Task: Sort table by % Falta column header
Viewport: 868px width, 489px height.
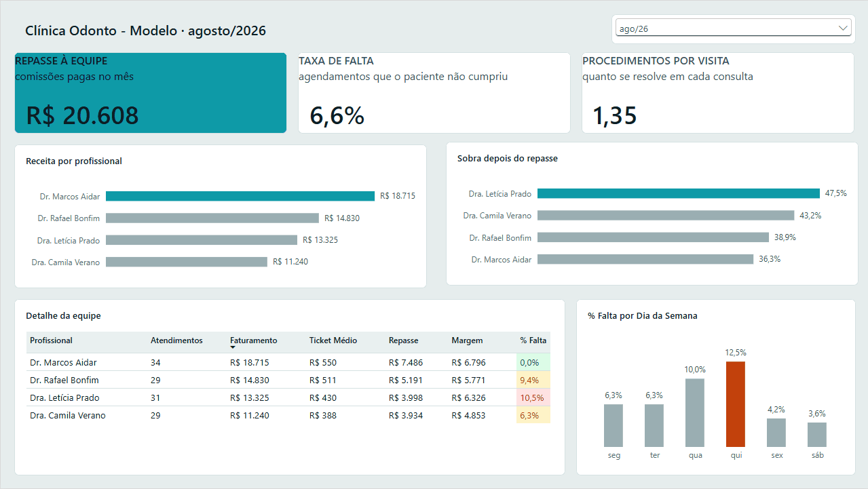Action: click(x=533, y=340)
